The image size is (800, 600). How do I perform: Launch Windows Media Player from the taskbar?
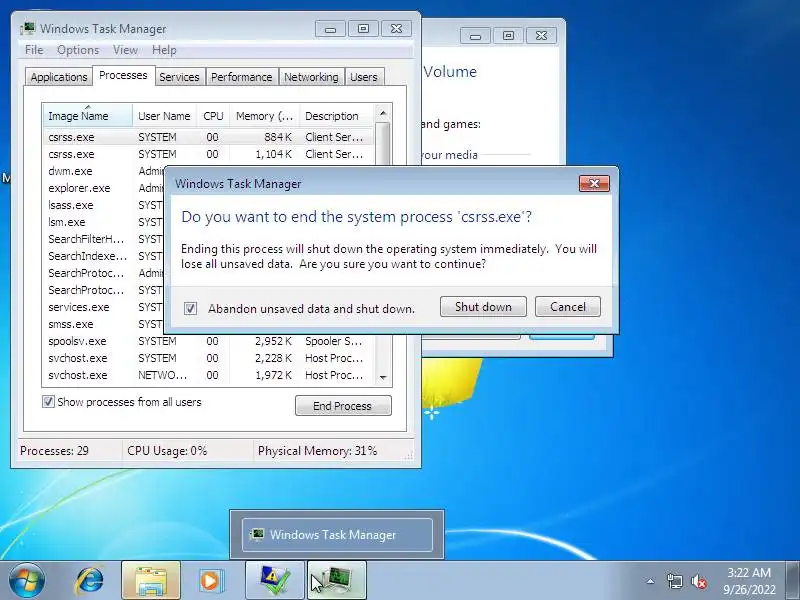211,581
